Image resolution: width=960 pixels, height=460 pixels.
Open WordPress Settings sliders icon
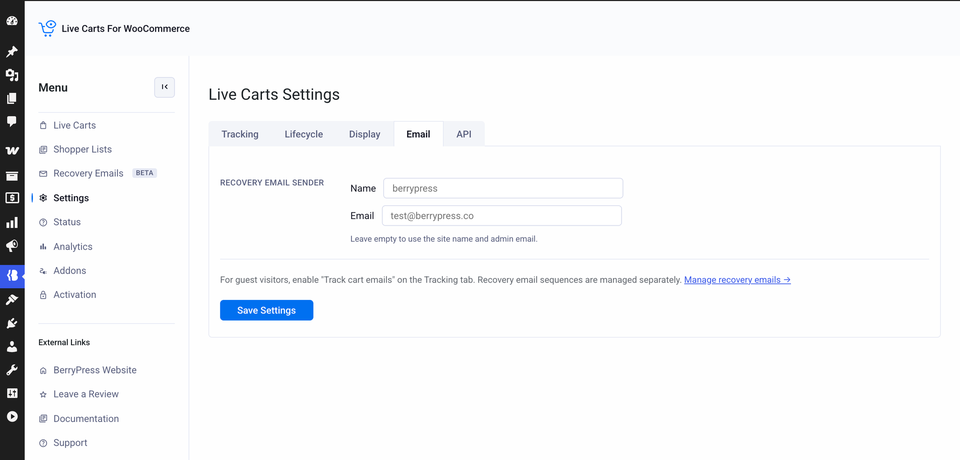pyautogui.click(x=12, y=393)
